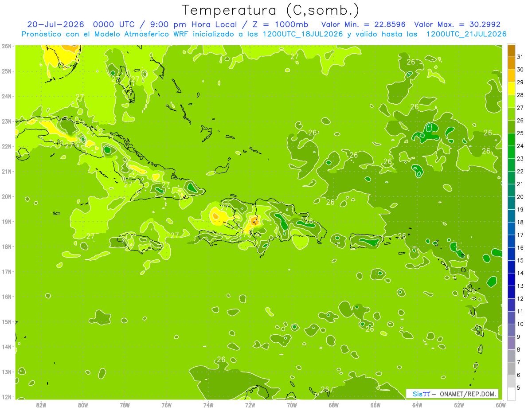
Task: Click the colorbar scale label "10"
Action: pos(520,324)
